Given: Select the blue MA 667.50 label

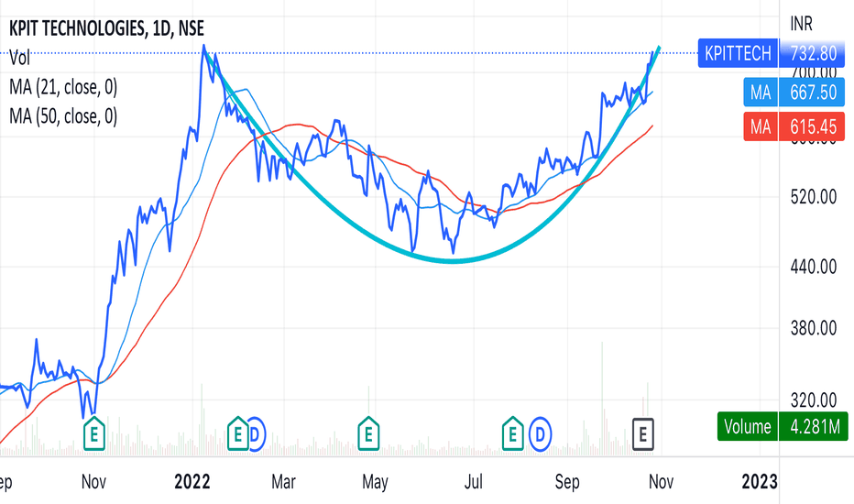Looking at the screenshot, I should tap(794, 92).
